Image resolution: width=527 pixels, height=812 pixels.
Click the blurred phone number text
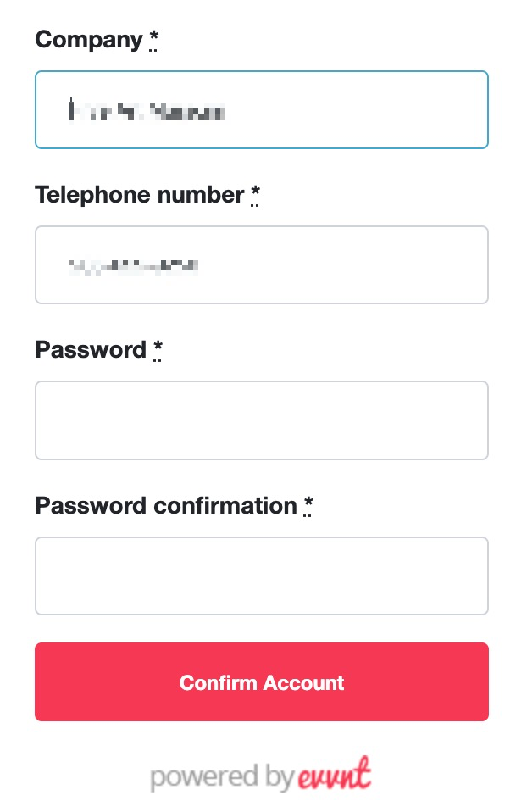(x=134, y=267)
